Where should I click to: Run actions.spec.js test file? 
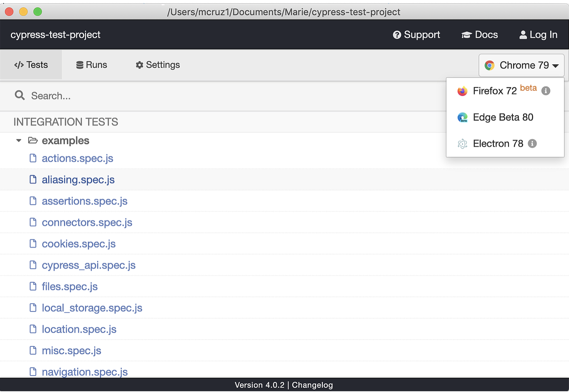tap(77, 159)
